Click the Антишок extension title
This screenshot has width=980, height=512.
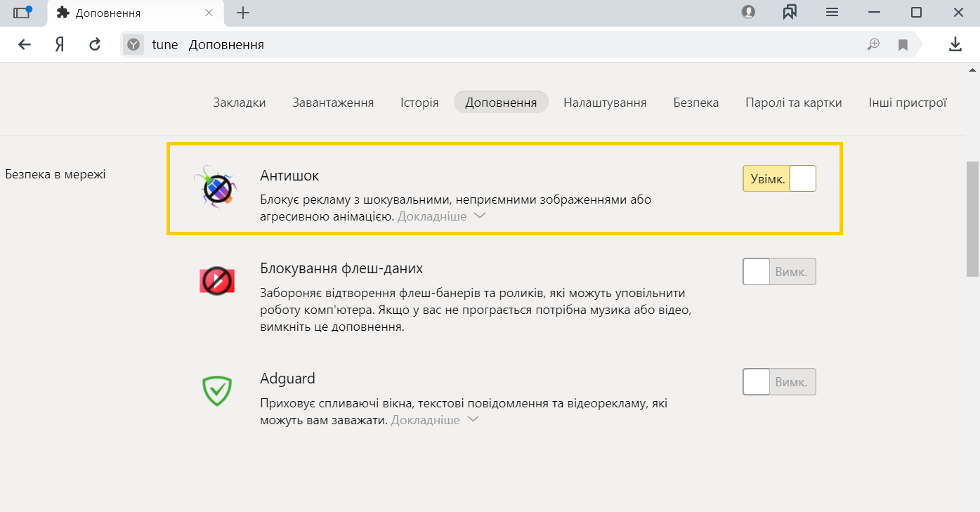289,176
